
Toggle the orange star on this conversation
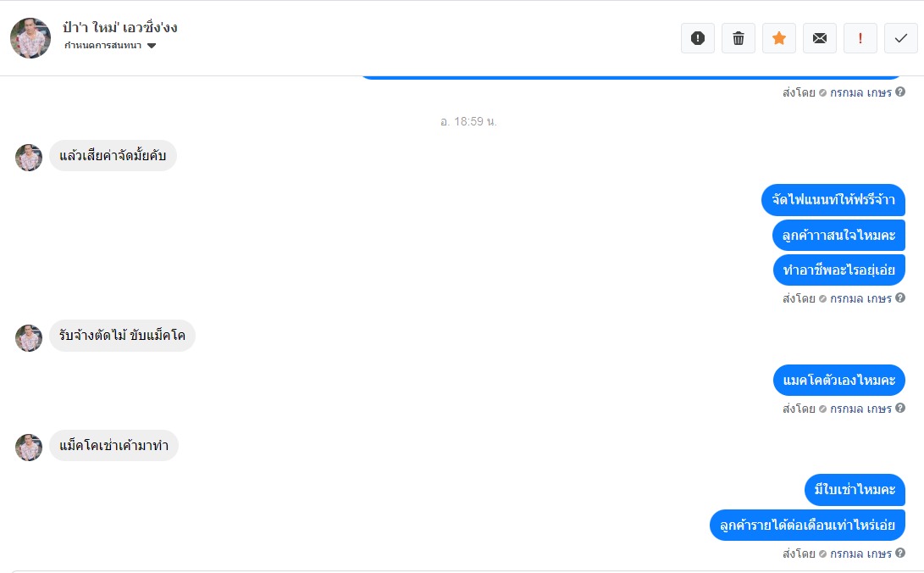click(779, 38)
